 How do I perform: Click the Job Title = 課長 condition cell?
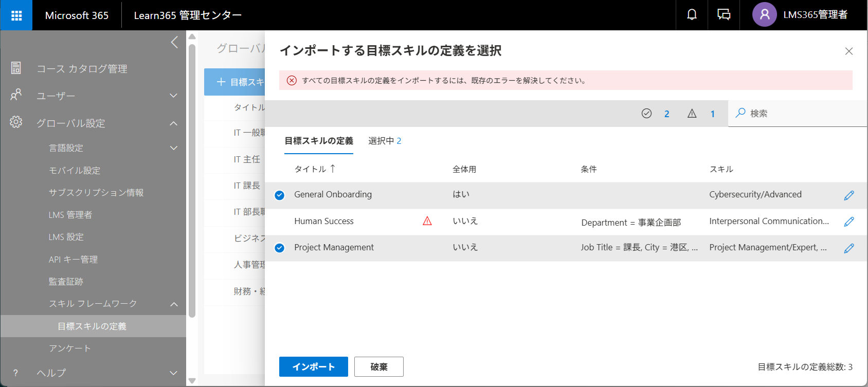(x=639, y=247)
